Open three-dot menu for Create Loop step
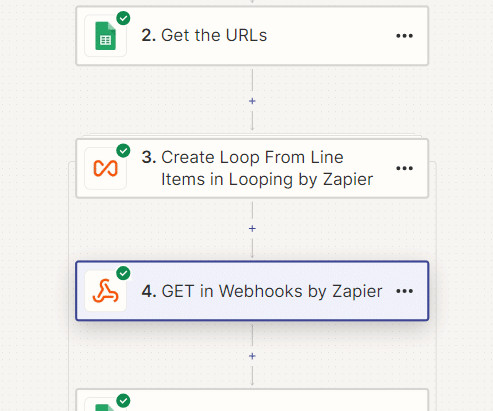The width and height of the screenshot is (493, 411). click(x=404, y=168)
